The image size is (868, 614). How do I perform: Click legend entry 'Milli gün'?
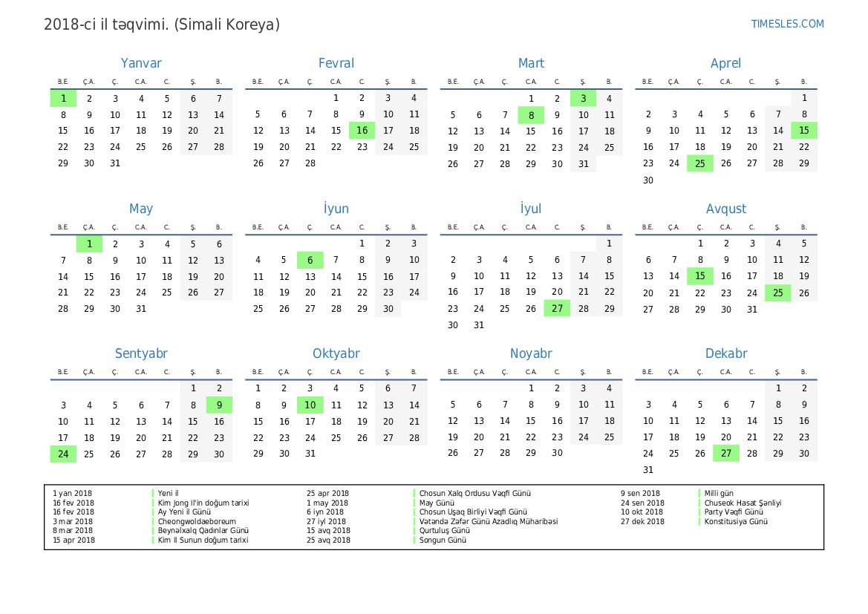(x=719, y=493)
